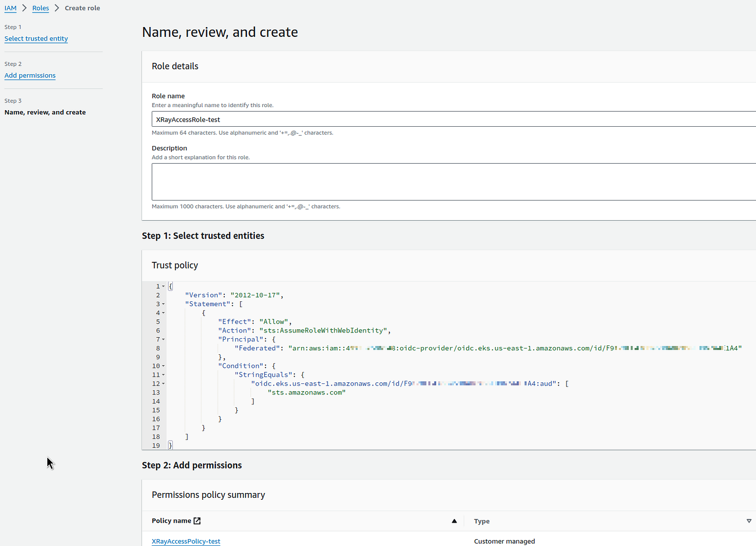Collapse trust policy code line 1
756x546 pixels.
(x=164, y=286)
